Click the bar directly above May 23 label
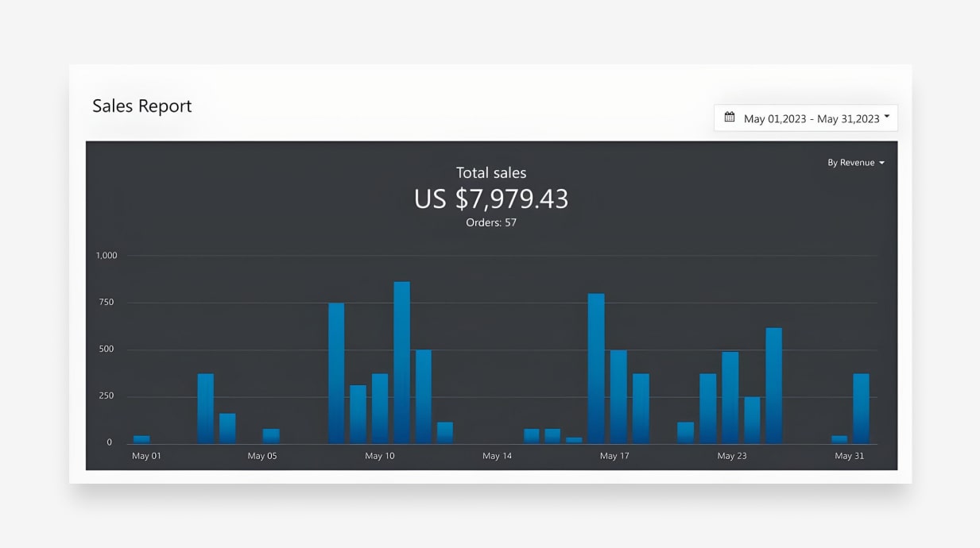 pyautogui.click(x=730, y=397)
